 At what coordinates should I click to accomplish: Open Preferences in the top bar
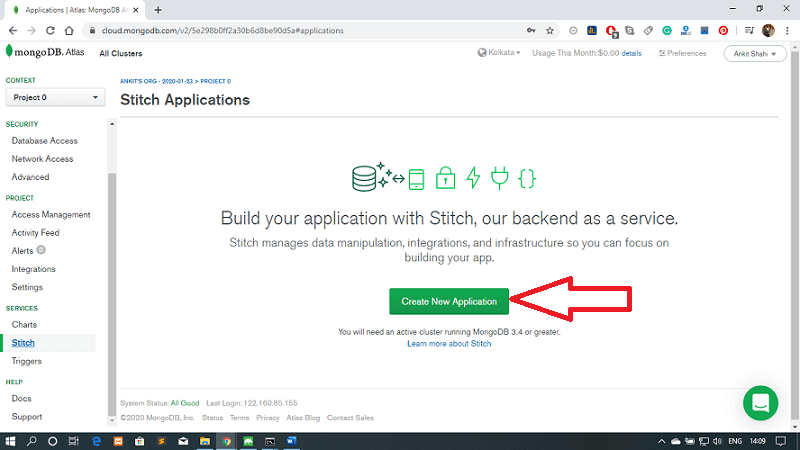(x=682, y=53)
